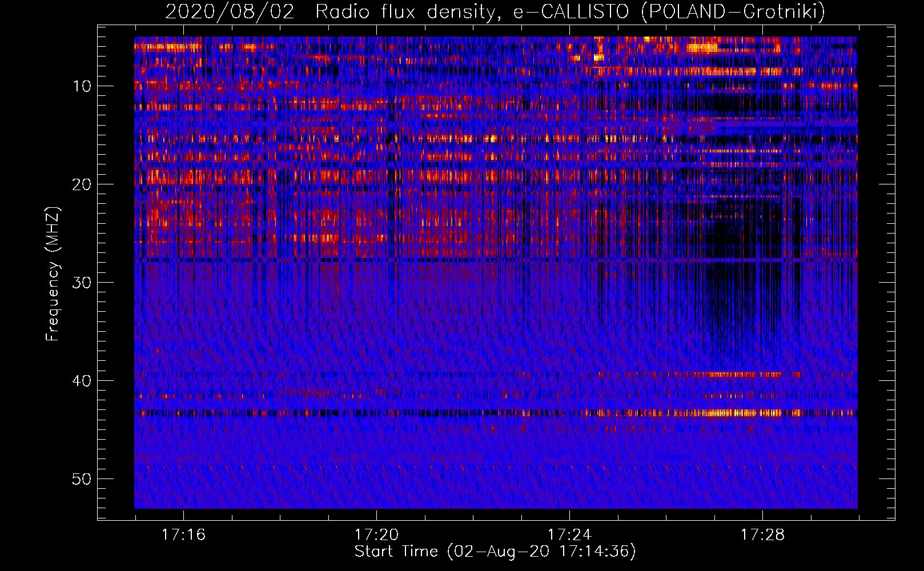
Task: Click the 20 MHz frequency tick label
Action: click(x=82, y=184)
